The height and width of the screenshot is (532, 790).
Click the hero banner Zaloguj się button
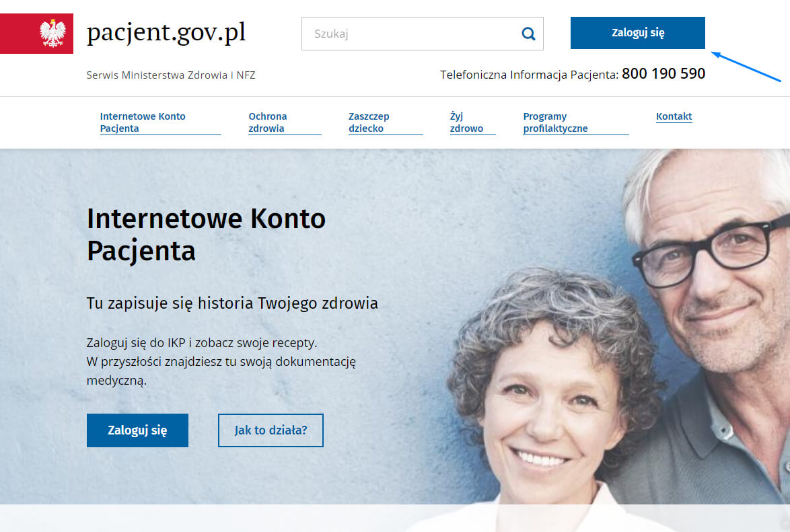[137, 430]
